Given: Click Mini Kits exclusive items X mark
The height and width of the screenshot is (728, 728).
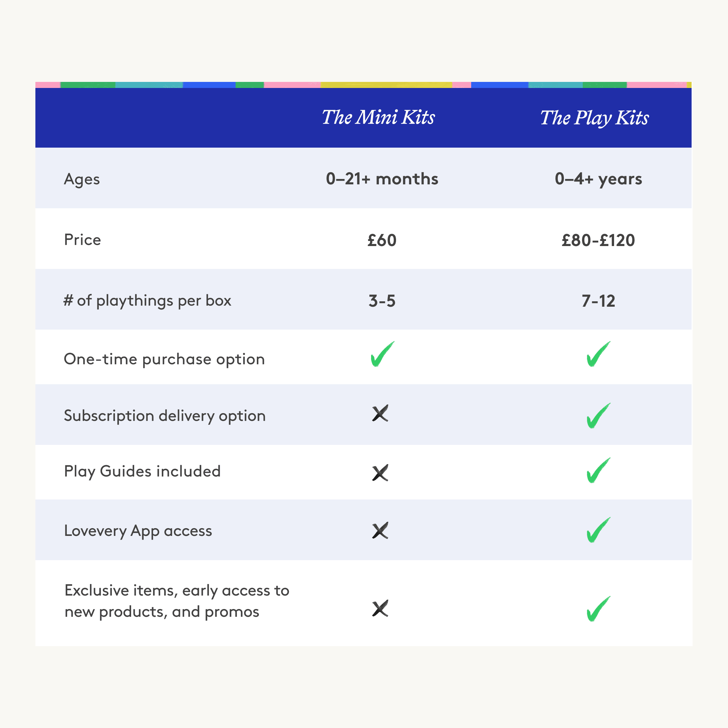Looking at the screenshot, I should 380,609.
